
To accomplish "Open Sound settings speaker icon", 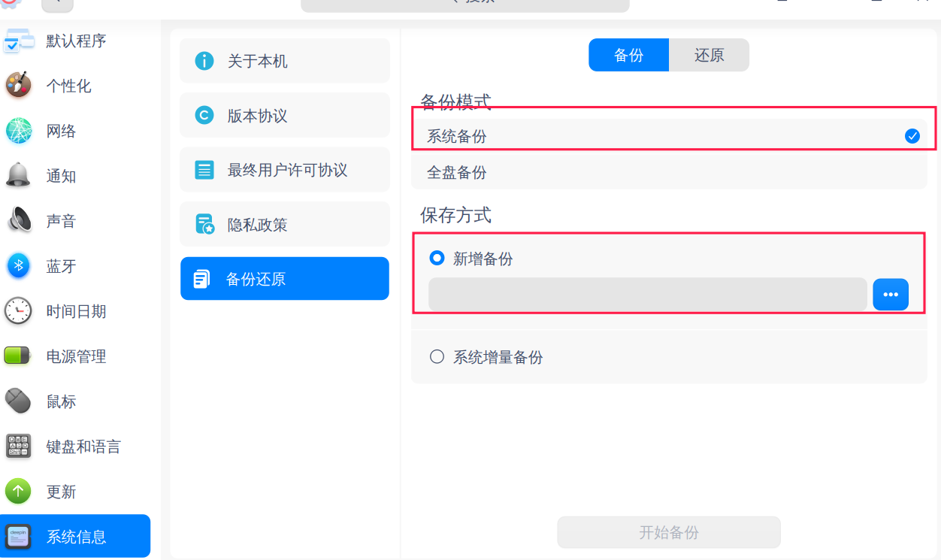I will click(x=18, y=221).
